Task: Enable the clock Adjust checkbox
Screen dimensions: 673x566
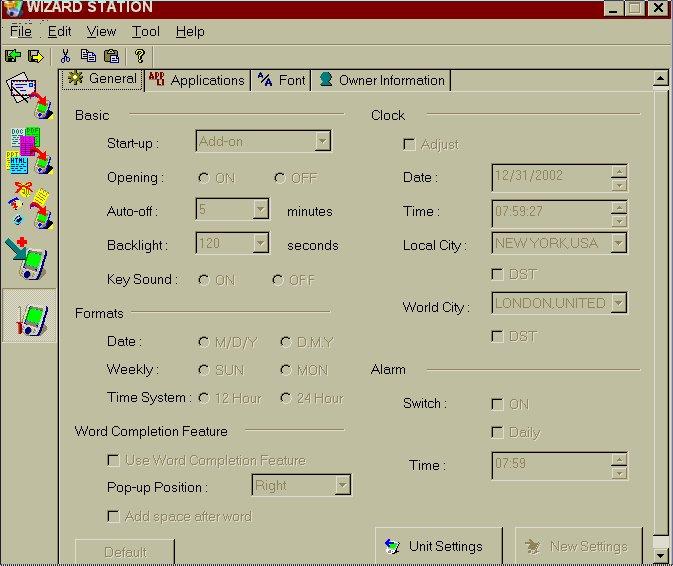Action: coord(409,145)
